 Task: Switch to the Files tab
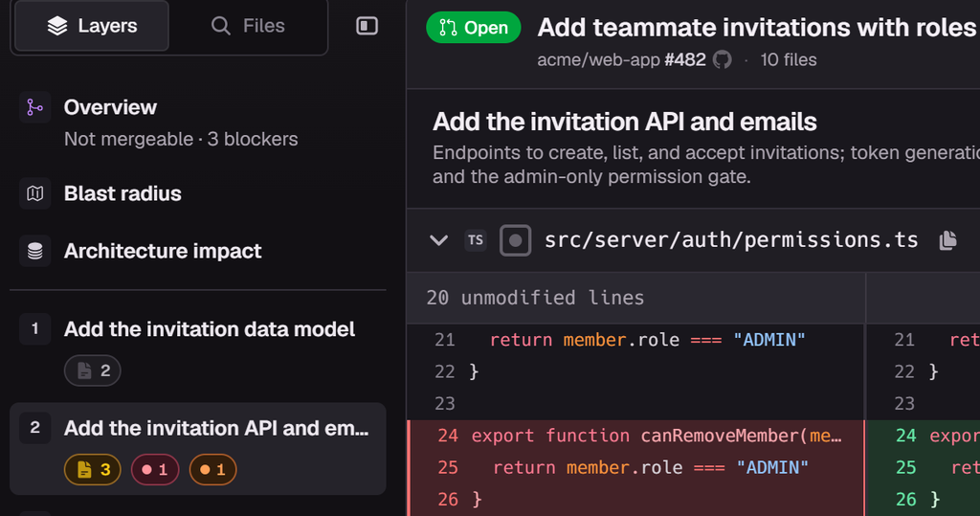(248, 26)
